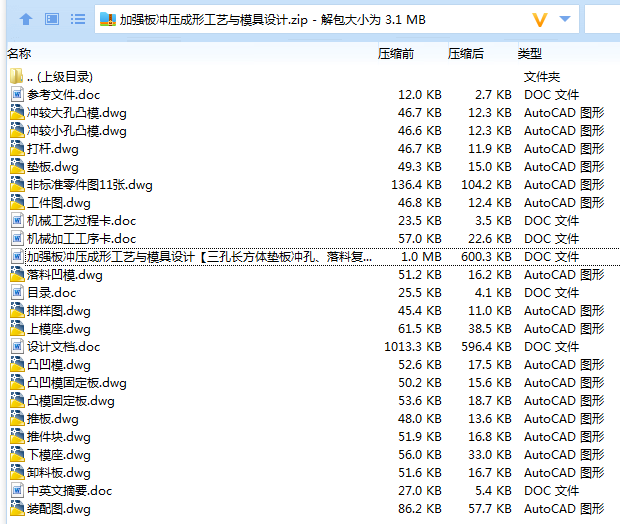The height and width of the screenshot is (524, 620).
Task: Select 打杆.dwg file icon
Action: (17, 148)
